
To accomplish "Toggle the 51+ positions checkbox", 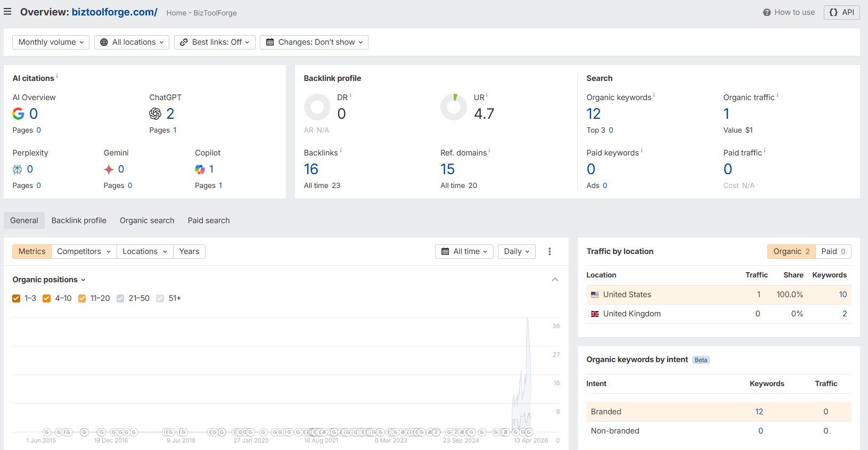I will [160, 298].
